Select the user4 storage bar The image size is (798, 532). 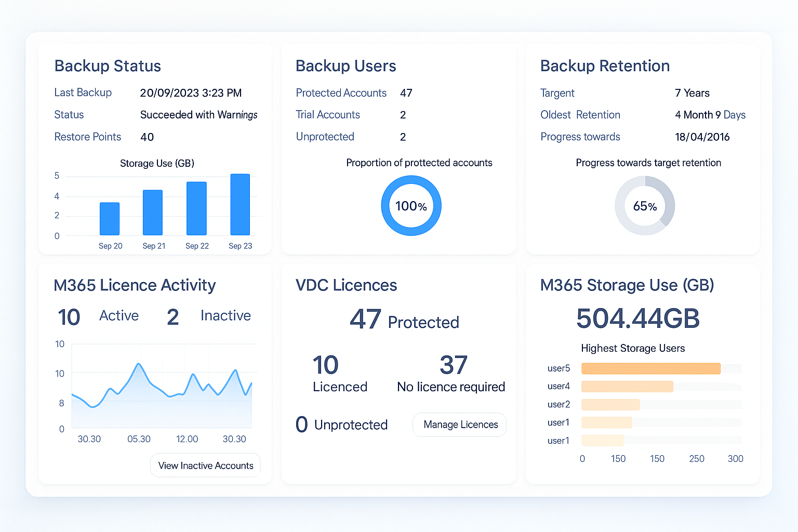click(x=627, y=387)
